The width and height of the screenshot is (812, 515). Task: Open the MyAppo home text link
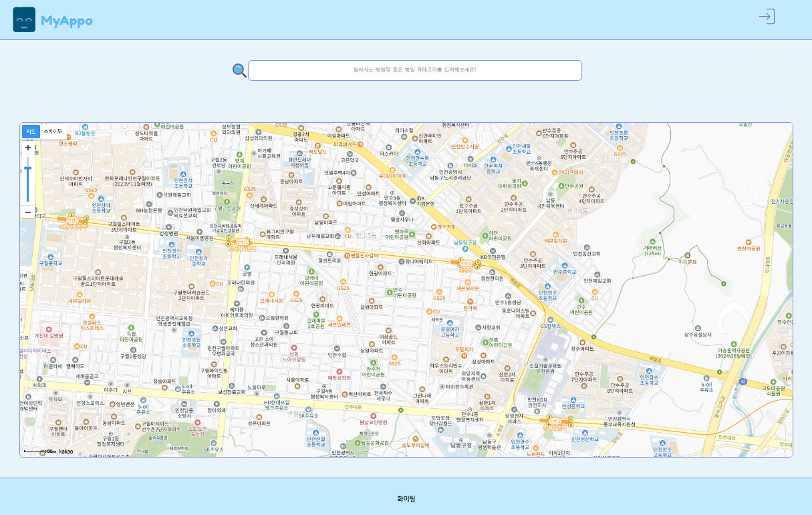[66, 21]
